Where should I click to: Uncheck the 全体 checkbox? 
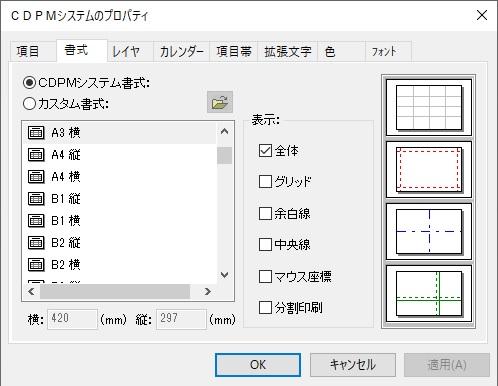coord(265,151)
